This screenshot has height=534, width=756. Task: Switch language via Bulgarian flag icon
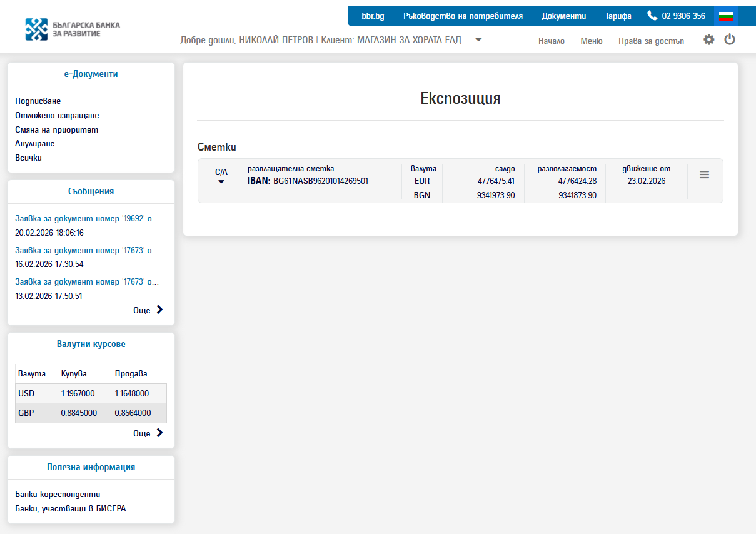726,16
